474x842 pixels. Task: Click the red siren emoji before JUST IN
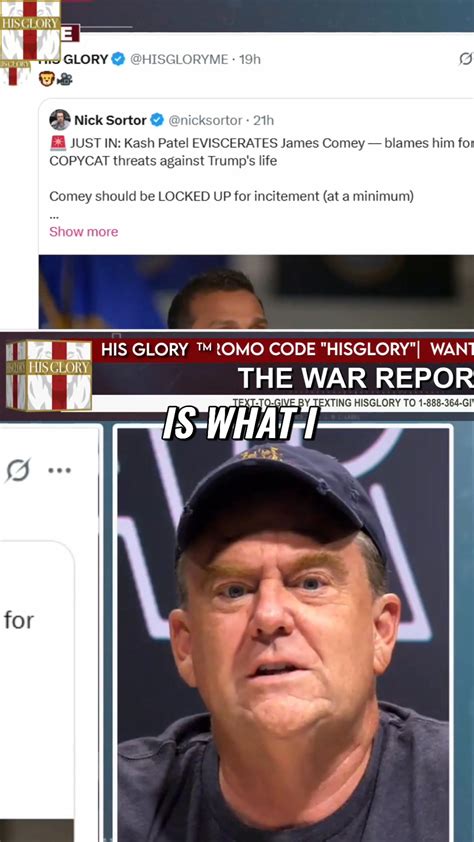coord(58,143)
